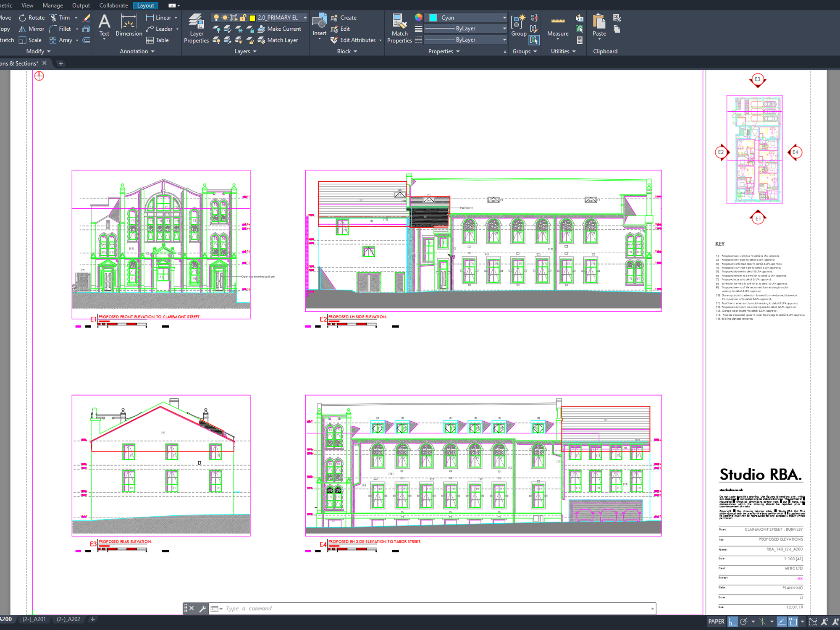Switch to the Collaborate menu
The width and height of the screenshot is (840, 630).
(x=113, y=5)
